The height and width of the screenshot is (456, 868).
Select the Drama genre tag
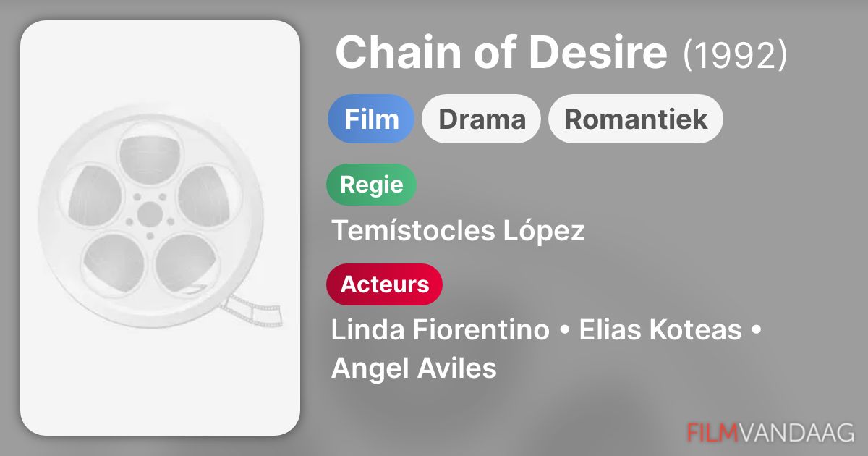point(482,119)
